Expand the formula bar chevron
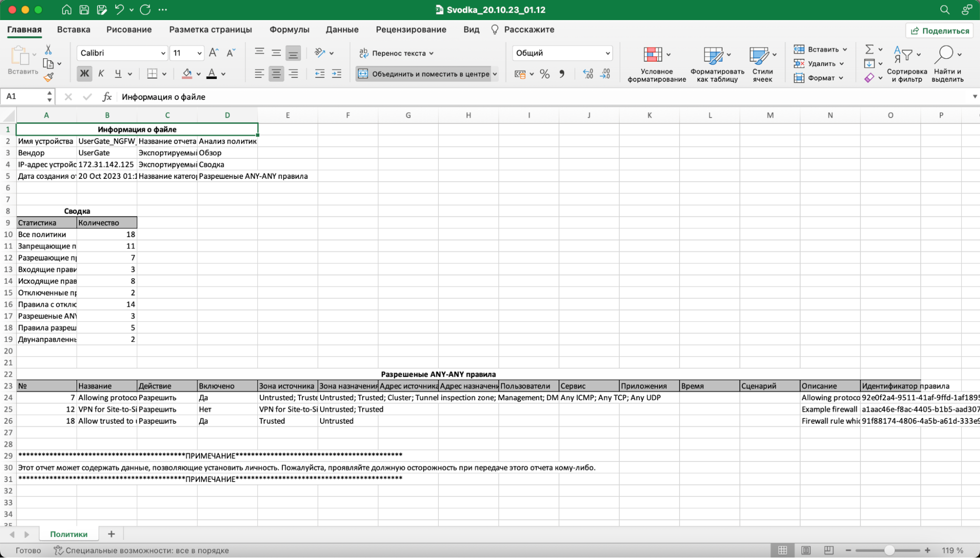Image resolution: width=980 pixels, height=558 pixels. (x=974, y=97)
